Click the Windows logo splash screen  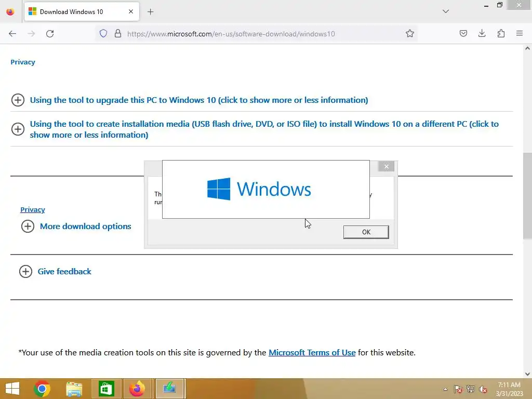(x=266, y=189)
